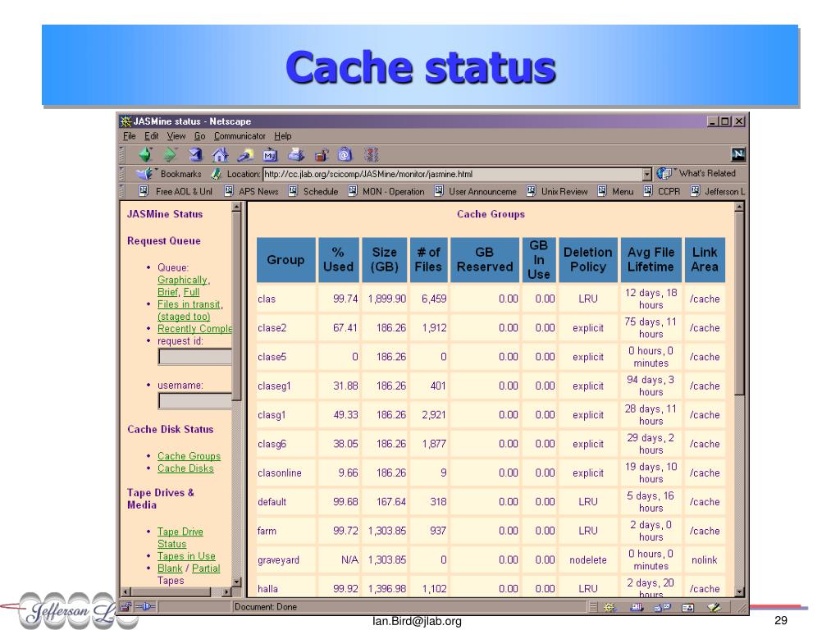
Task: Click the security lock in status bar
Action: (x=126, y=607)
